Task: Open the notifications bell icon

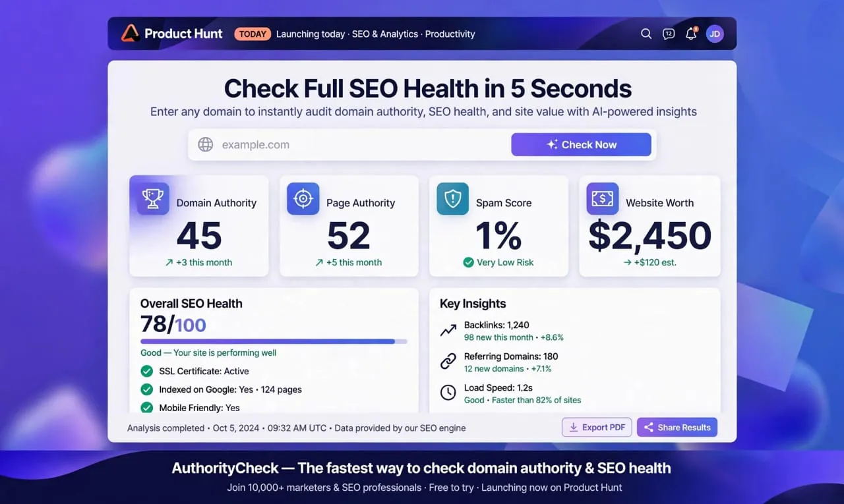Action: [x=691, y=34]
